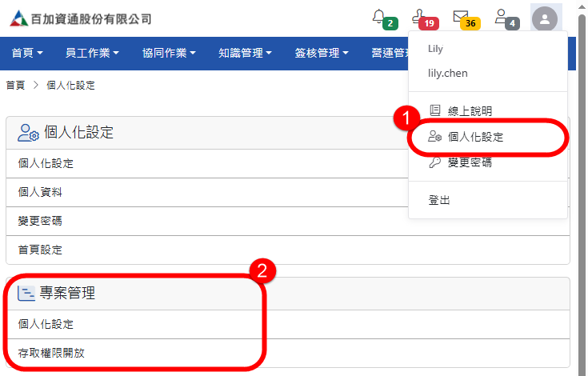
Task: Expand the 員工作業 navigation dropdown
Action: tap(92, 53)
